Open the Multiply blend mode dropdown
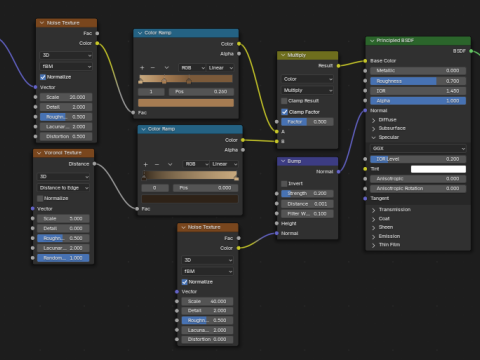 coord(307,90)
